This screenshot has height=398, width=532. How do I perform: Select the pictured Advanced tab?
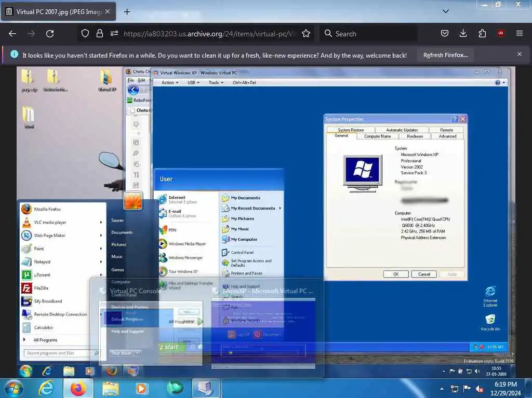[x=447, y=136]
